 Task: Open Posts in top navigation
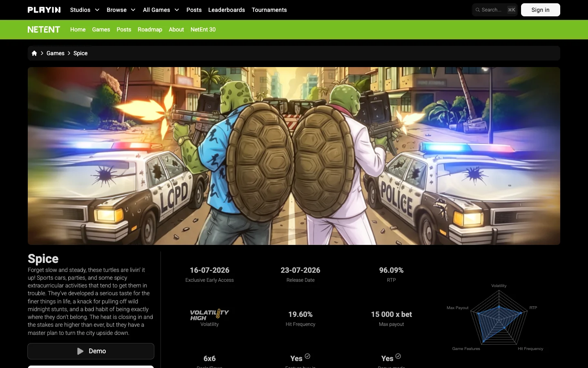click(x=194, y=10)
